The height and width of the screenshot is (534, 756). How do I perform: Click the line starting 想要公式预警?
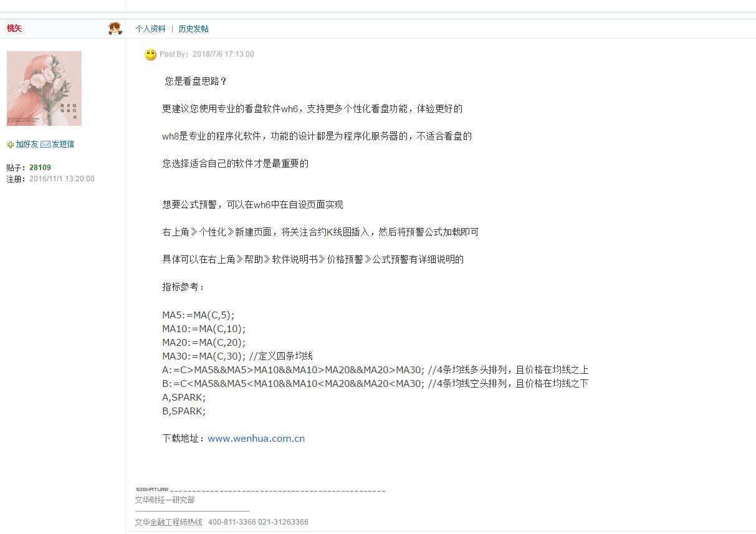[x=252, y=205]
